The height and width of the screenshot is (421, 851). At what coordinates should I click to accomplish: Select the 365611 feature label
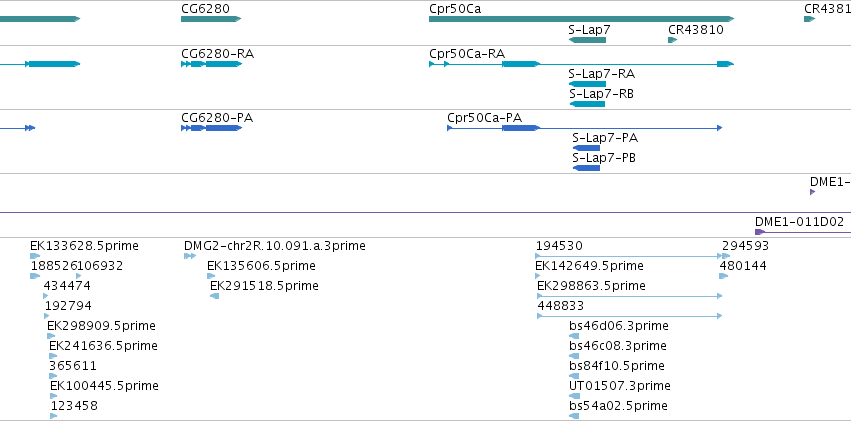click(73, 366)
